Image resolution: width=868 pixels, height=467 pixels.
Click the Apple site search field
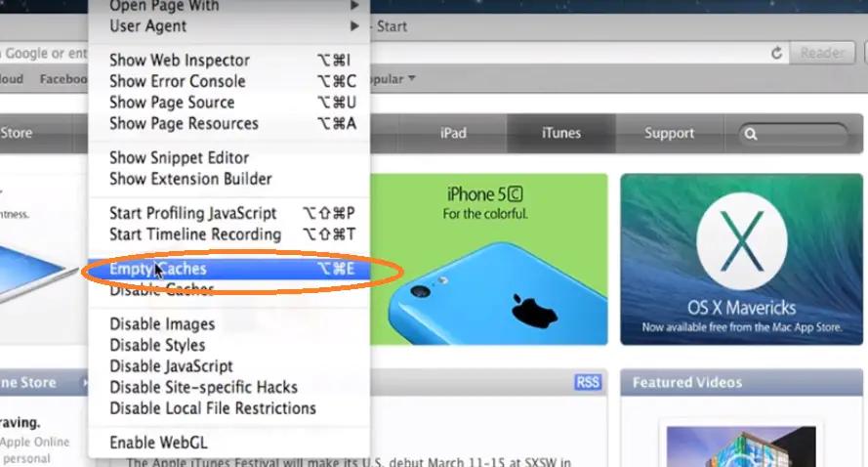793,134
